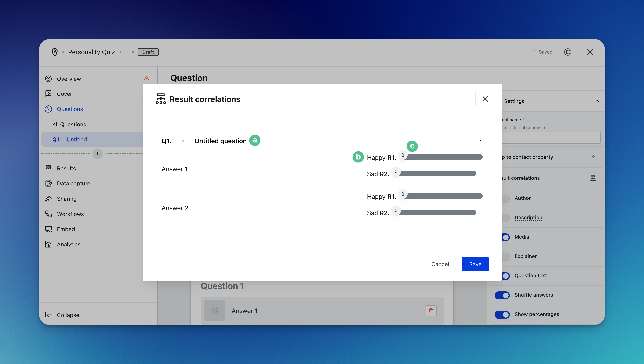Click the plus button to add question
This screenshot has height=364, width=644.
coord(97,154)
